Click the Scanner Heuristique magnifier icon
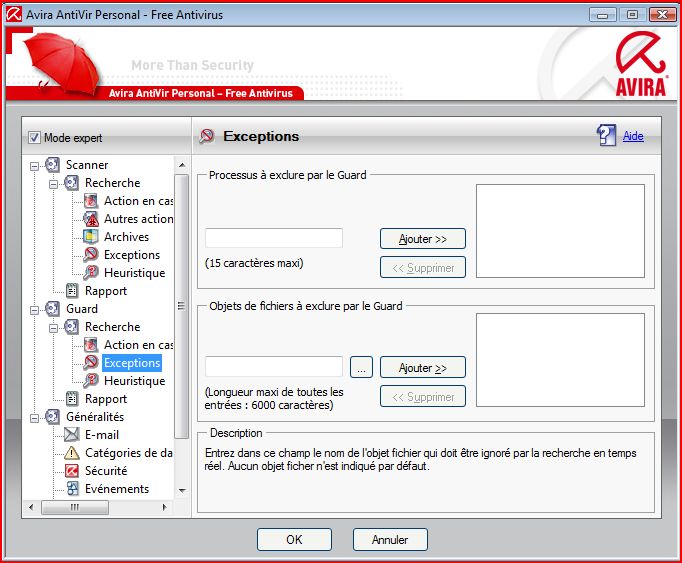This screenshot has height=563, width=682. tap(90, 273)
